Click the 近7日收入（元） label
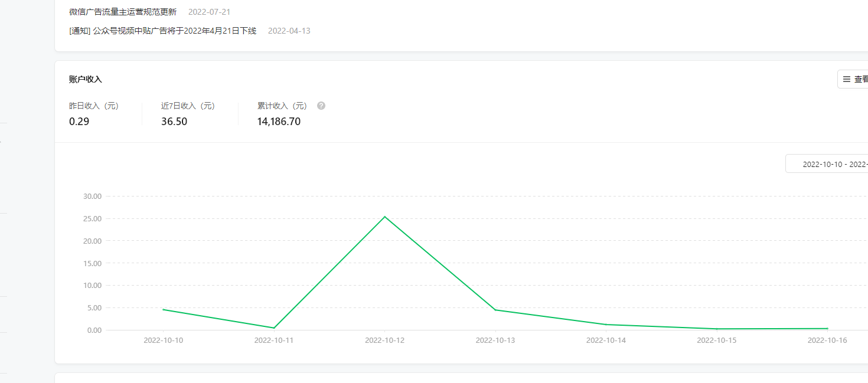868x383 pixels. point(188,106)
